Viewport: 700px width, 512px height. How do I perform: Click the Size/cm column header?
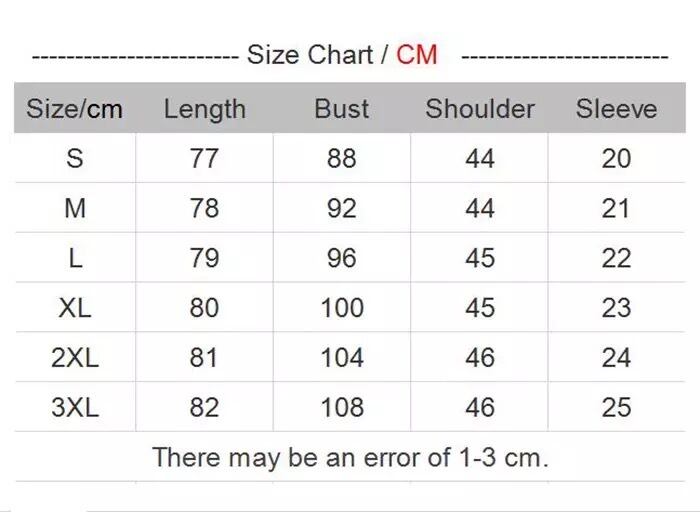[x=74, y=109]
